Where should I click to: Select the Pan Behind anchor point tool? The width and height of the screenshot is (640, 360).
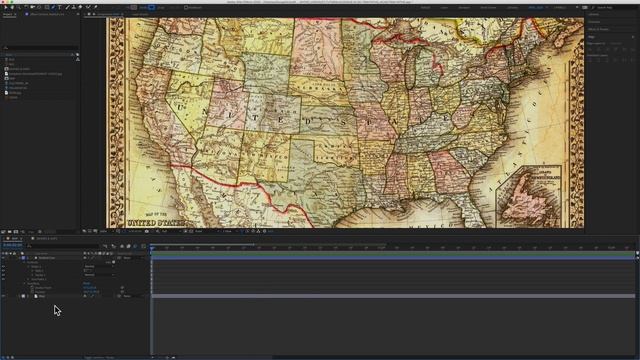(39, 7)
